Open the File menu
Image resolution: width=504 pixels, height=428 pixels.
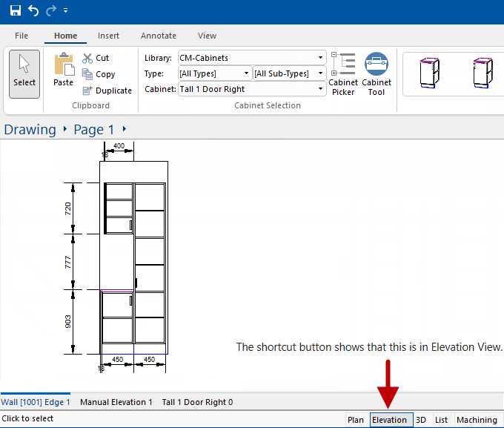click(x=21, y=36)
